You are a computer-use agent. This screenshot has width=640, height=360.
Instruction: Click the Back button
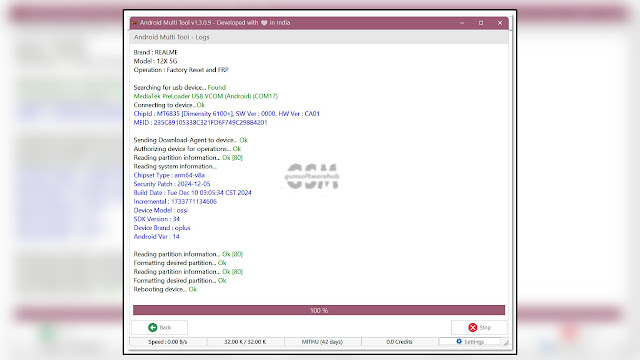[x=160, y=327]
